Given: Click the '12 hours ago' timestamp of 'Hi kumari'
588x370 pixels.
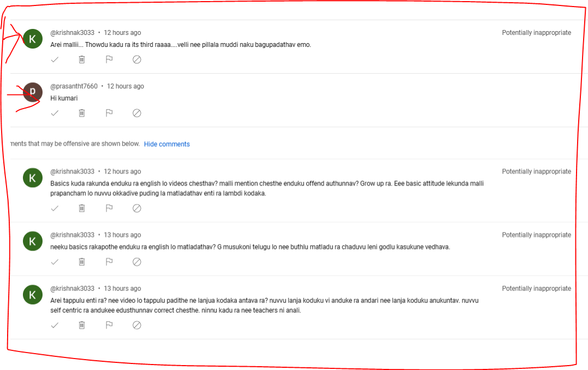Looking at the screenshot, I should coord(125,86).
